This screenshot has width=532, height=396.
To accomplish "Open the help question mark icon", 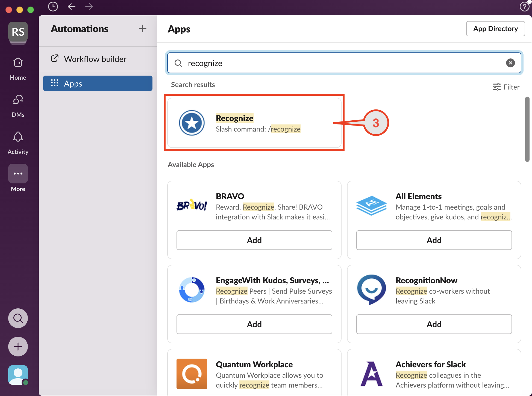I will [524, 7].
